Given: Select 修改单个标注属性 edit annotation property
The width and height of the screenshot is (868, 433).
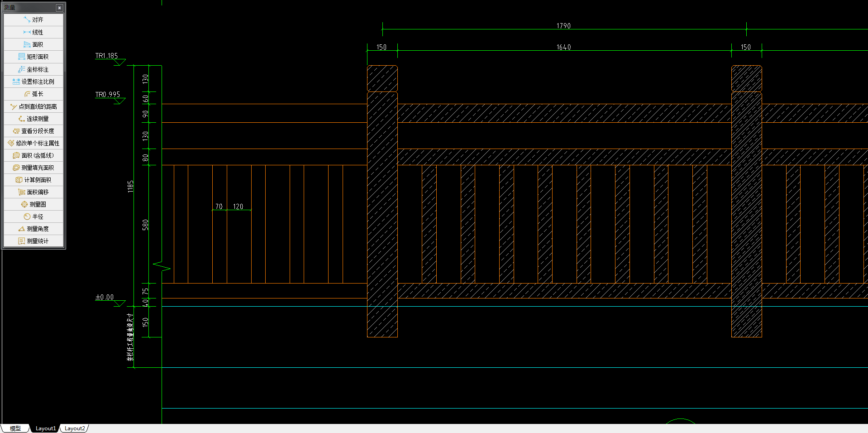Looking at the screenshot, I should click(33, 143).
